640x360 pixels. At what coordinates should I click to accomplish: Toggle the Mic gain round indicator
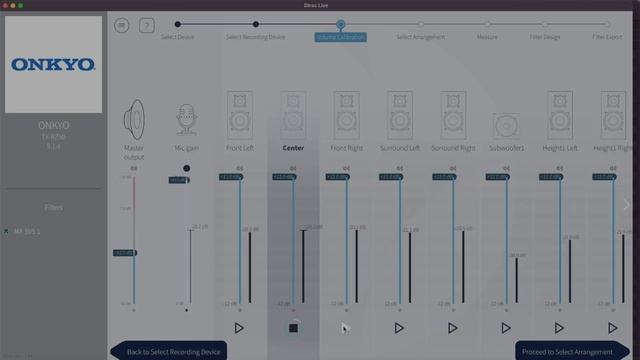[x=187, y=168]
